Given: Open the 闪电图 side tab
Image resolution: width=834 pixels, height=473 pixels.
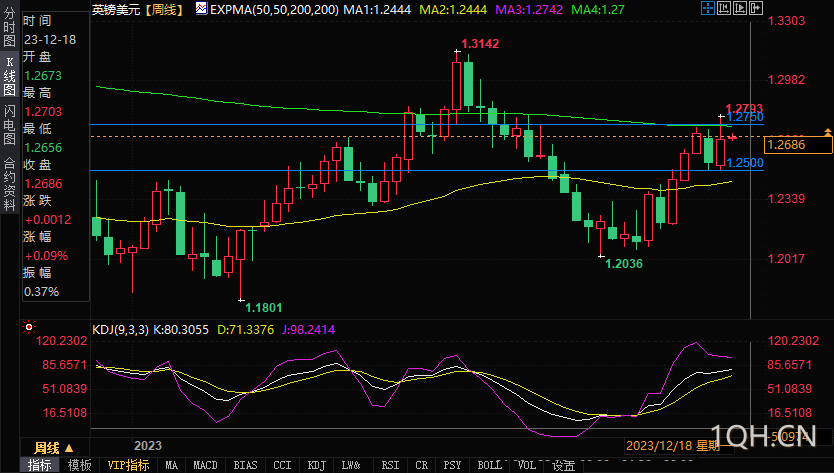Looking at the screenshot, I should pyautogui.click(x=10, y=120).
